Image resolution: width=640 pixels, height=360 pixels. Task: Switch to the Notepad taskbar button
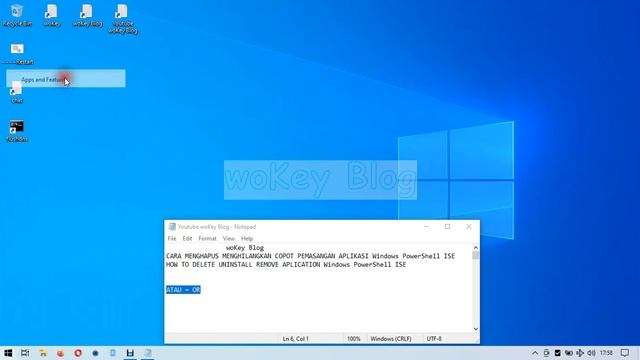click(148, 353)
